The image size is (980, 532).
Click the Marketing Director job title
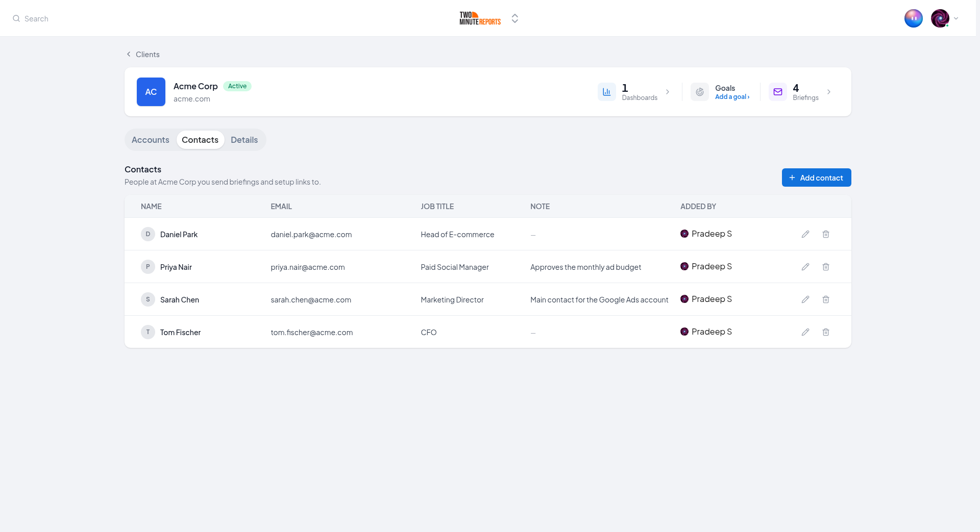[452, 300]
